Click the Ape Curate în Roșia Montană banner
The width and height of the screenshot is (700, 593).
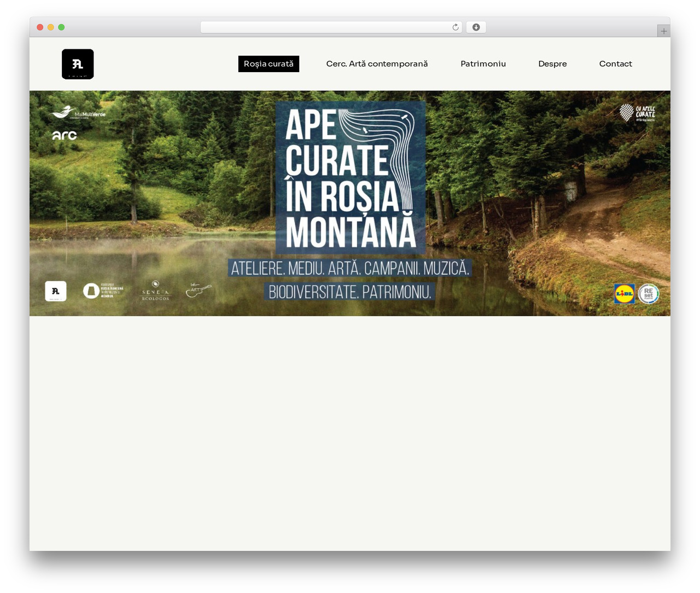point(350,204)
